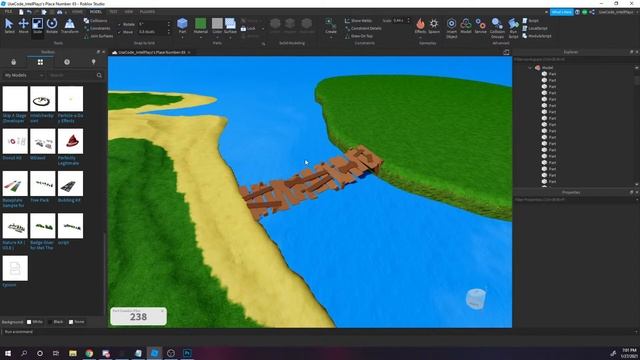This screenshot has width=640, height=360.
Task: Switch to the HOME ribbon tab
Action: pos(77,12)
